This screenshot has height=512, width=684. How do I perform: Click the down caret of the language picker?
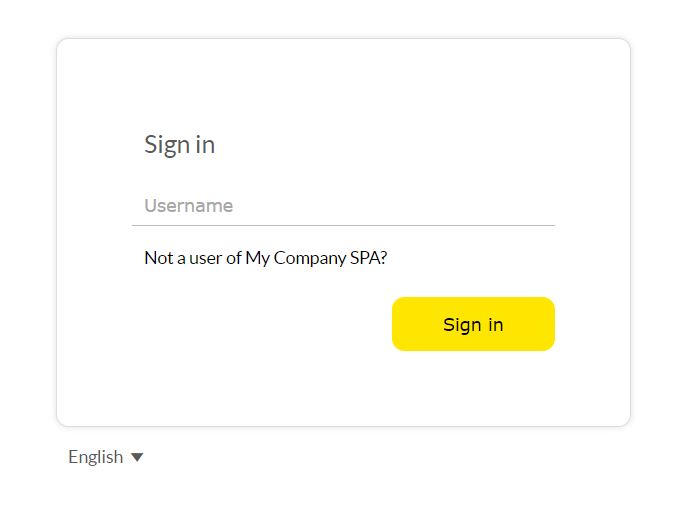coord(137,457)
